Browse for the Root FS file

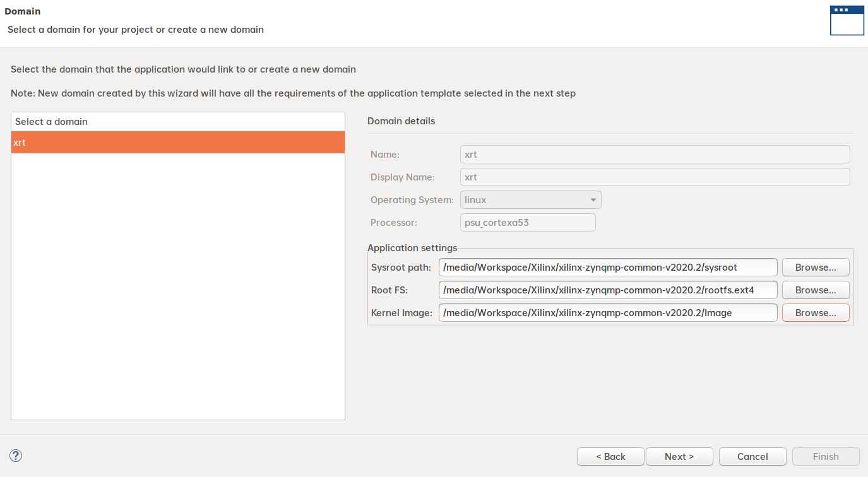coord(816,290)
